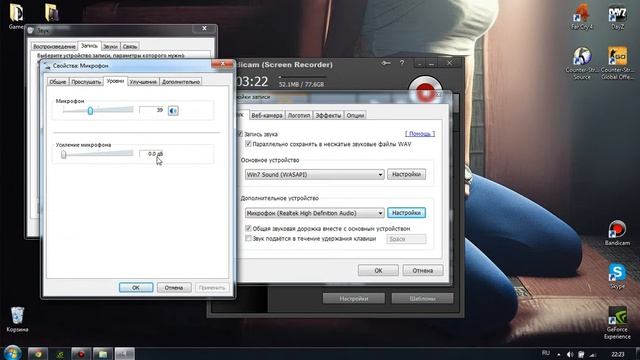
Task: Click the Nvidia icon in the taskbar
Action: tap(60, 354)
